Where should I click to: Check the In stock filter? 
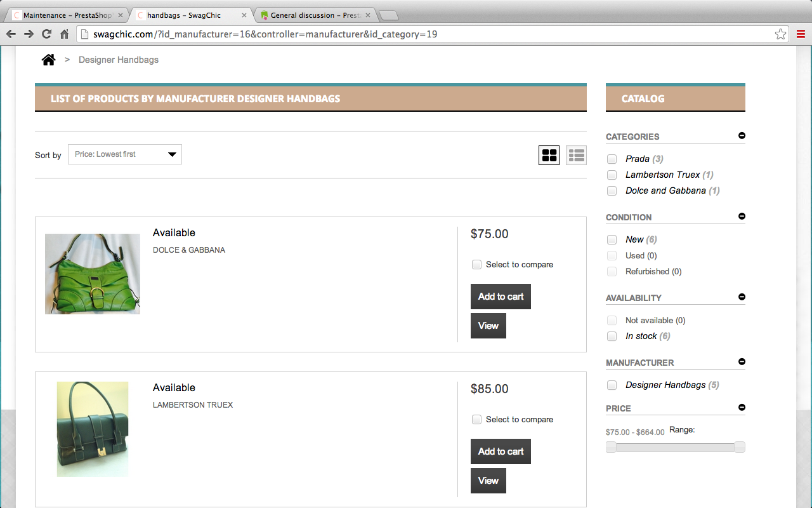(x=612, y=336)
